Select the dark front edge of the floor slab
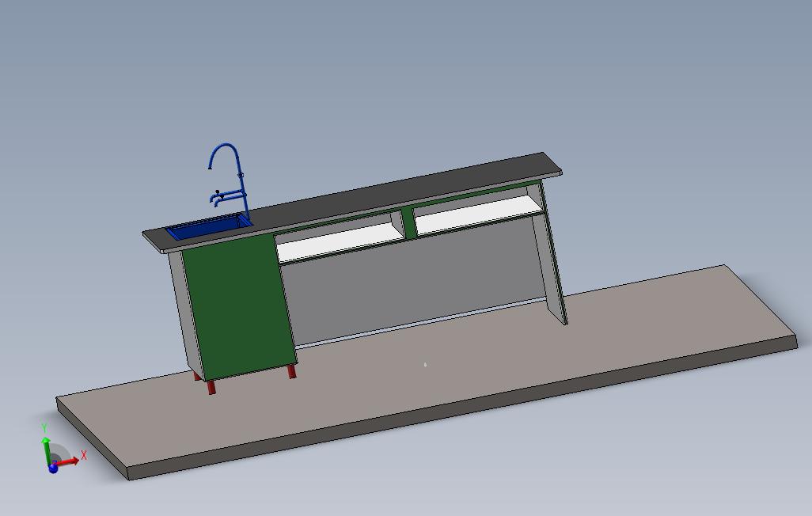812x516 pixels. 461,408
